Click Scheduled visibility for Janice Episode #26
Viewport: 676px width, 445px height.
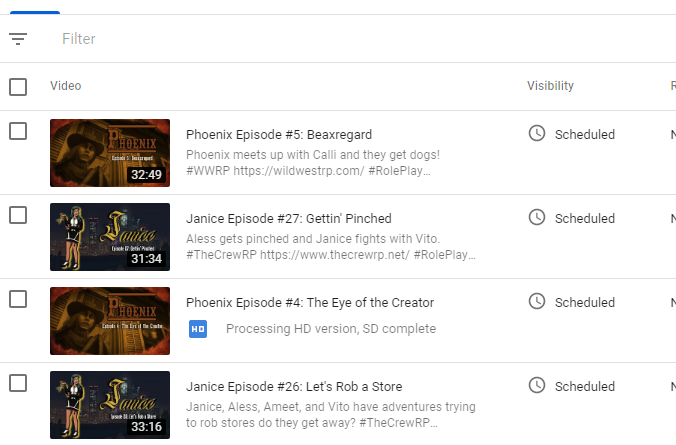(585, 387)
